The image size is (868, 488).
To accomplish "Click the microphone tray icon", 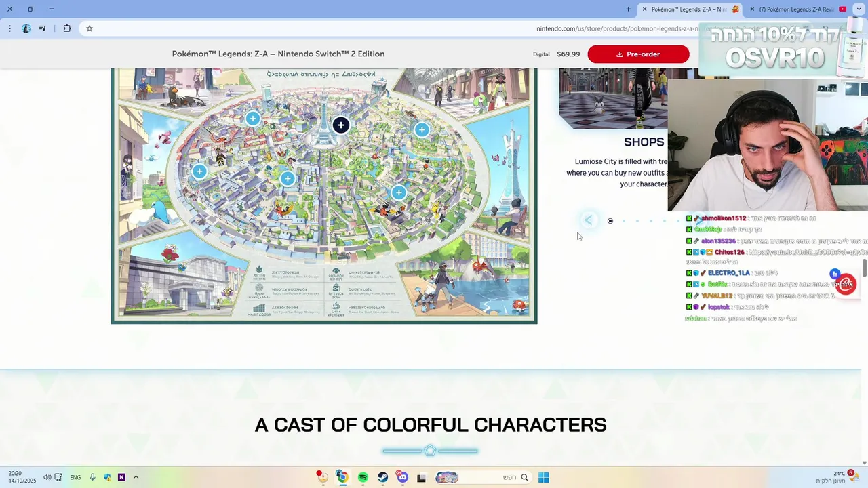I will 93,477.
